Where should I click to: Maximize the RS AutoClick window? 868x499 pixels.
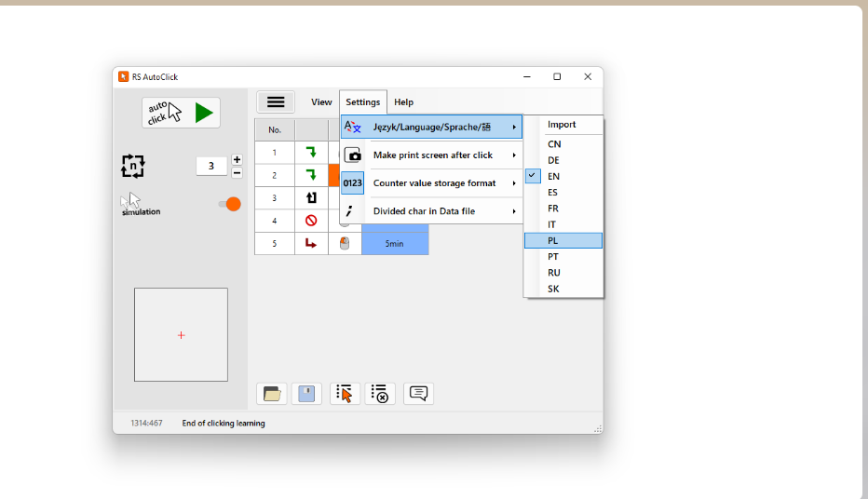(557, 77)
